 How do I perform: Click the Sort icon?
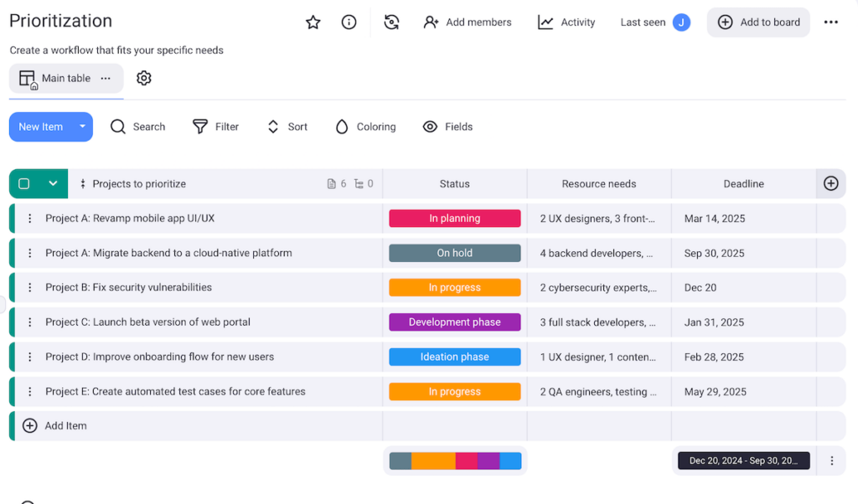(272, 126)
